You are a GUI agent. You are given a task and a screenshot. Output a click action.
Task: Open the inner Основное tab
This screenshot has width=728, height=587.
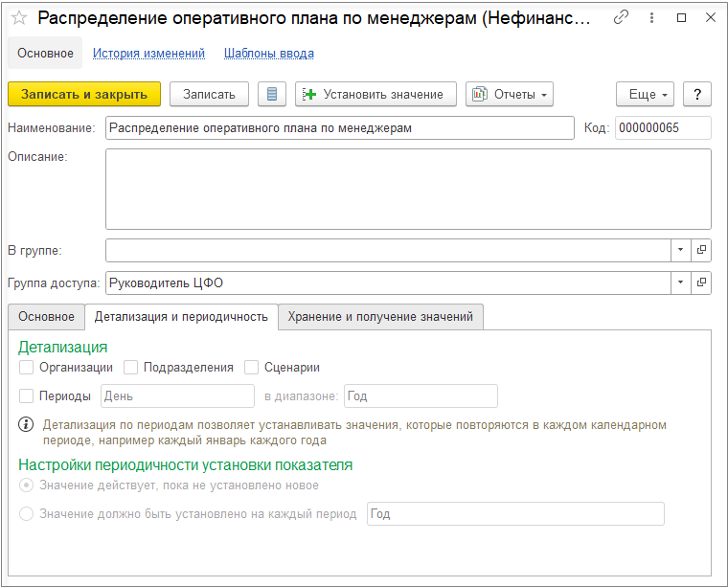pos(46,317)
